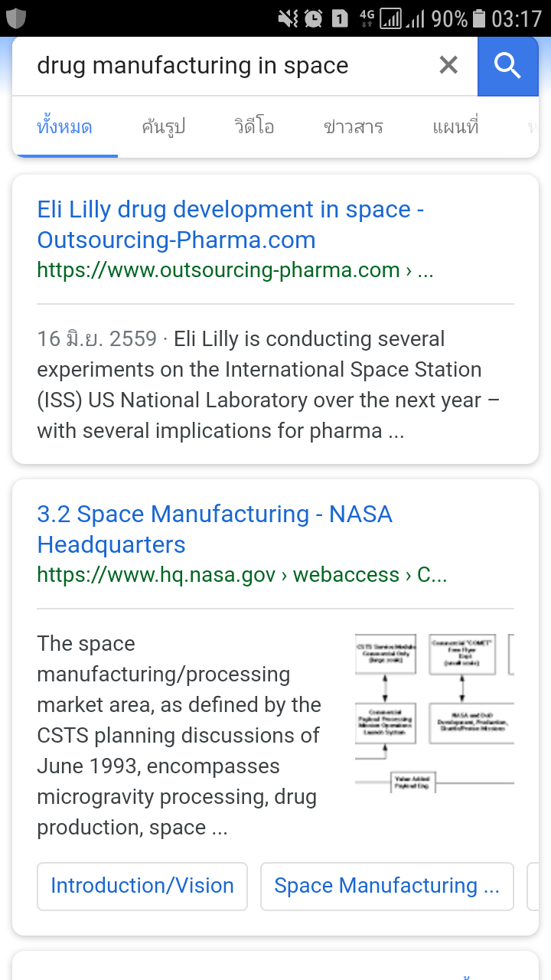Tap the SIM 1 indicator icon
This screenshot has height=980, width=551.
coord(340,18)
